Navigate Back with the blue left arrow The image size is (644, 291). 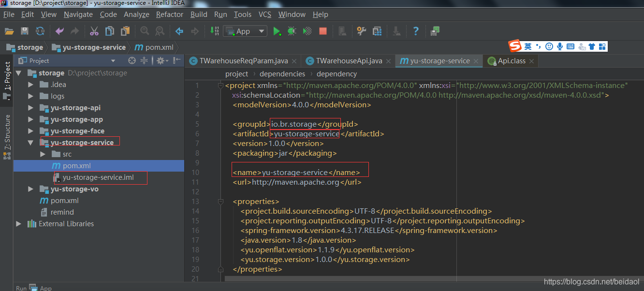[179, 31]
